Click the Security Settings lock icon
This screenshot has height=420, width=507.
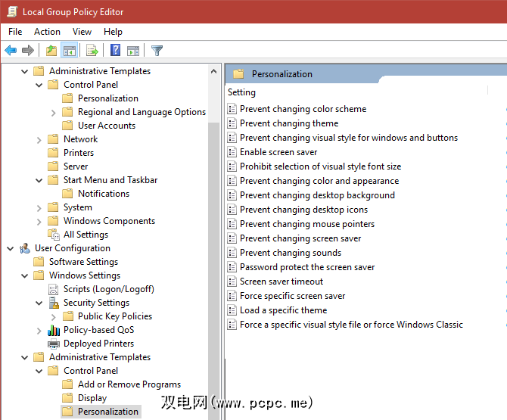pos(54,303)
